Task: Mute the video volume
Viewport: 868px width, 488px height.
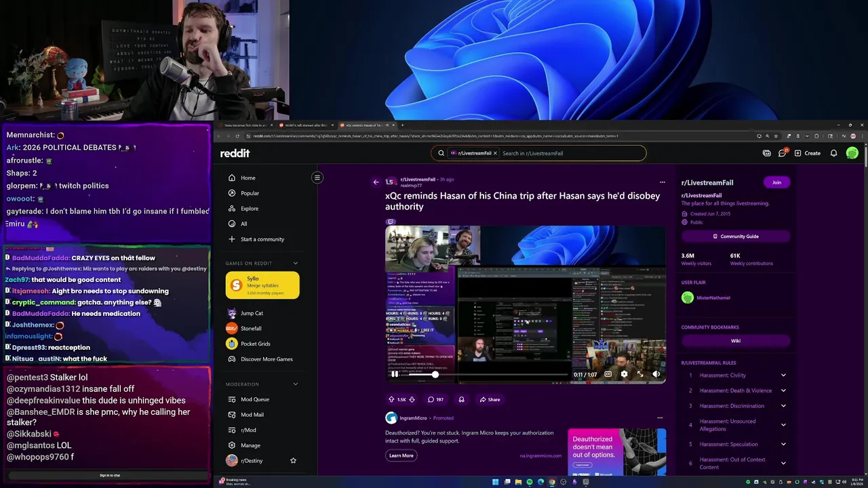Action: (x=656, y=374)
